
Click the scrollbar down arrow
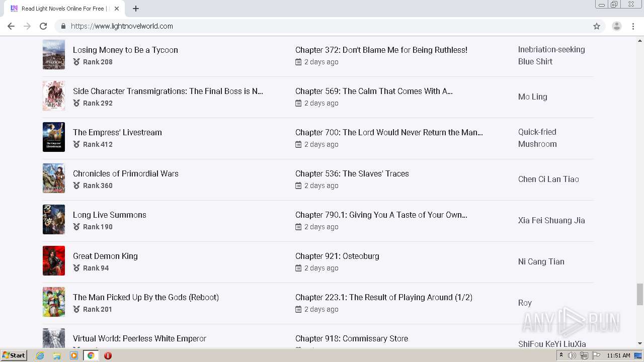click(640, 343)
